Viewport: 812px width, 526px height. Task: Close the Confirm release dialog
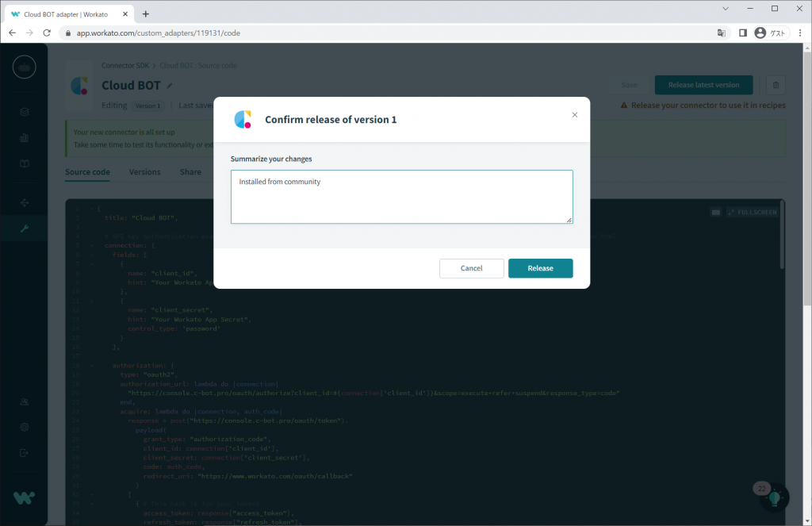coord(574,115)
